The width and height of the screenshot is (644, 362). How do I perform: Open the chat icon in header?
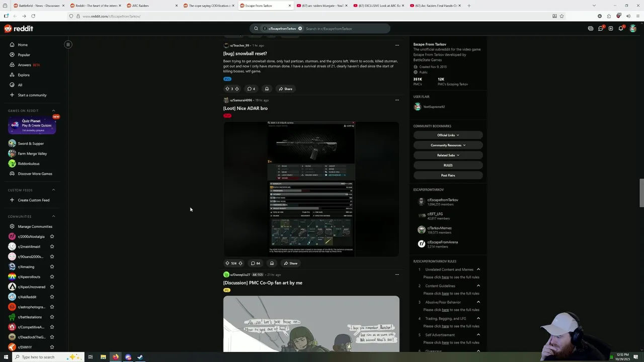601,29
